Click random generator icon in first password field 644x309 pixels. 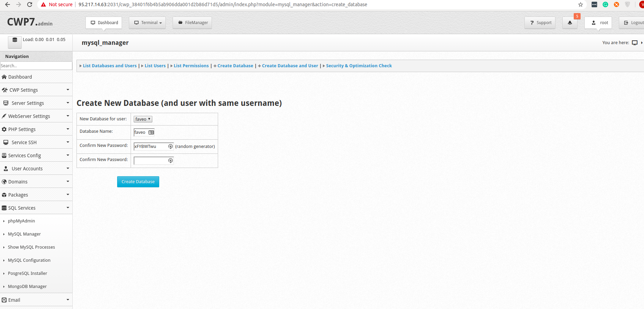(x=170, y=147)
